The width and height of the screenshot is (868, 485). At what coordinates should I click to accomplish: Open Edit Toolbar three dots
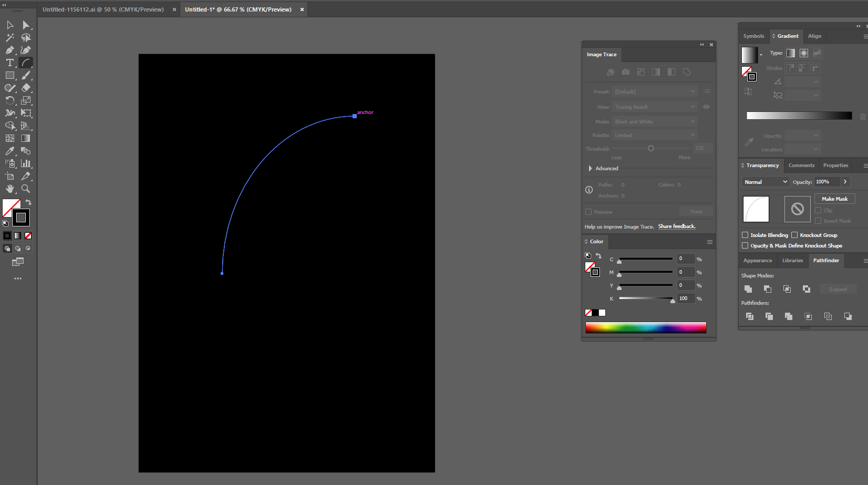coord(18,278)
